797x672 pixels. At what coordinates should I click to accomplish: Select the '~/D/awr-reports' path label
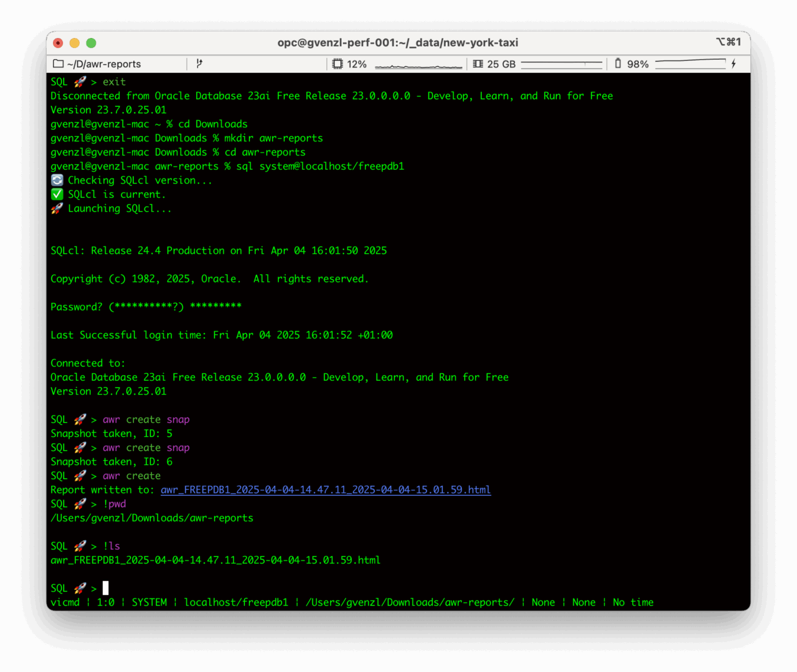(x=105, y=63)
